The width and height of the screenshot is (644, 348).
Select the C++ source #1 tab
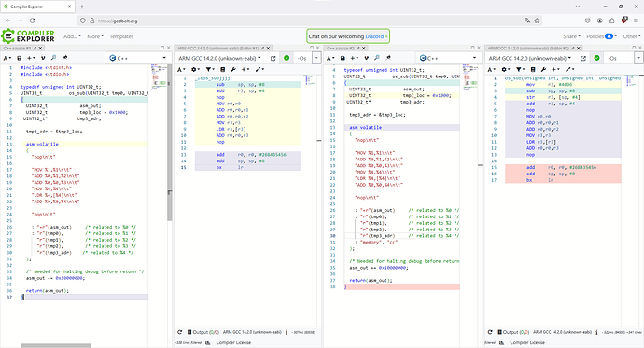(x=17, y=48)
